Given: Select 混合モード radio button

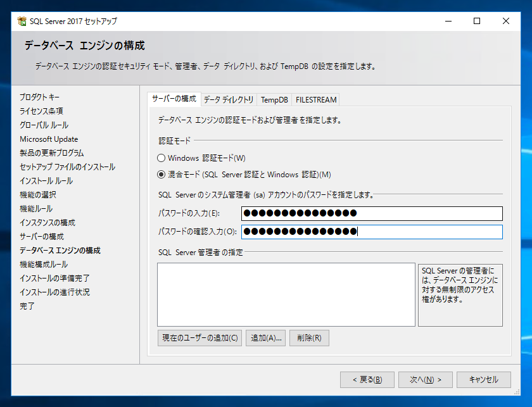Looking at the screenshot, I should pos(161,175).
